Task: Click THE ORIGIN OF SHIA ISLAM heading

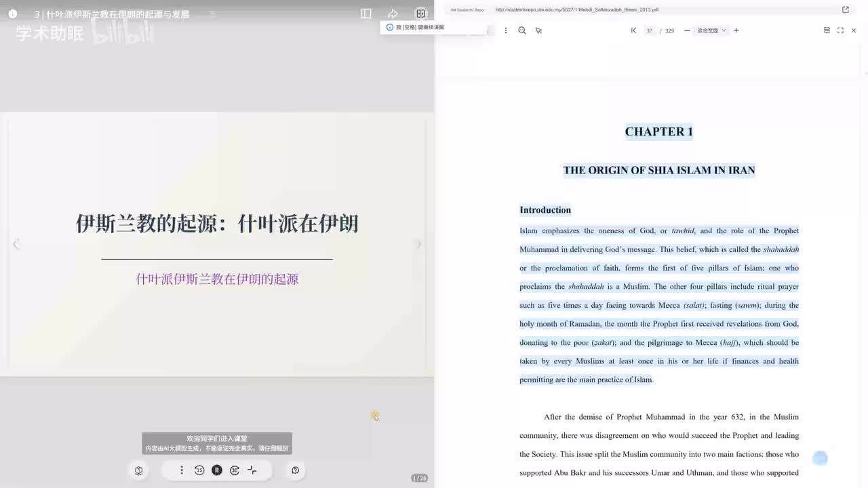Action: [x=659, y=170]
